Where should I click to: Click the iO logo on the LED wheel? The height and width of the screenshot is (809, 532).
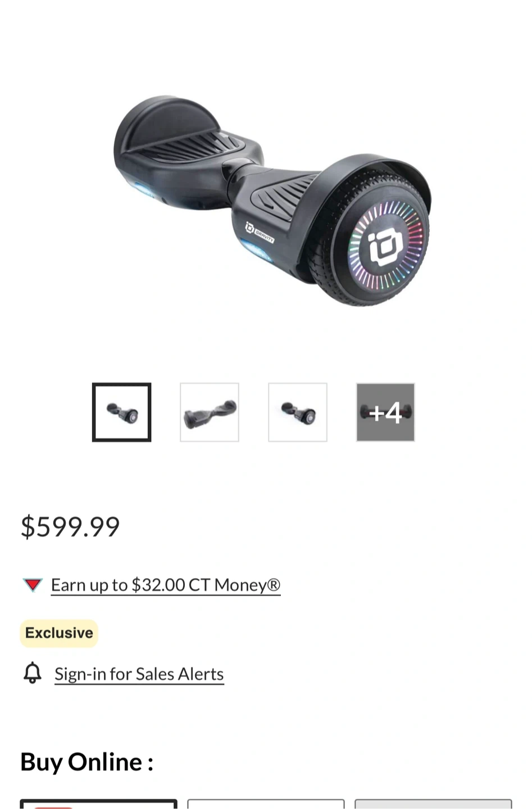385,246
